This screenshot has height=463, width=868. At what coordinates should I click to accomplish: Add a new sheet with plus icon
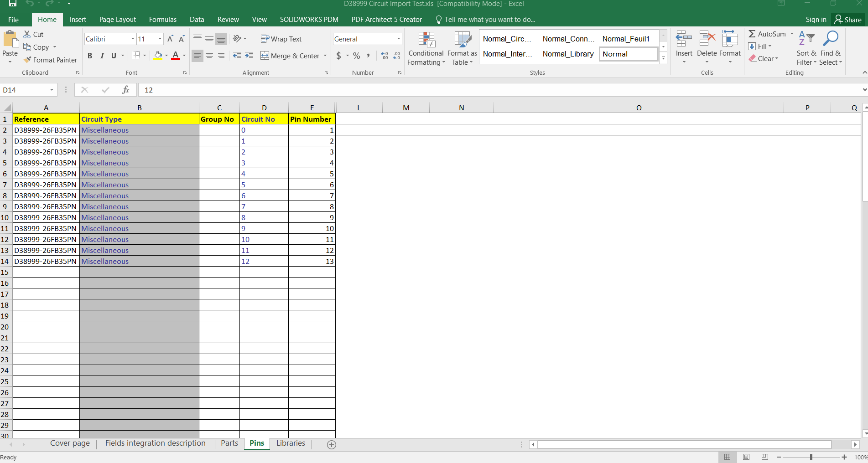pos(332,445)
